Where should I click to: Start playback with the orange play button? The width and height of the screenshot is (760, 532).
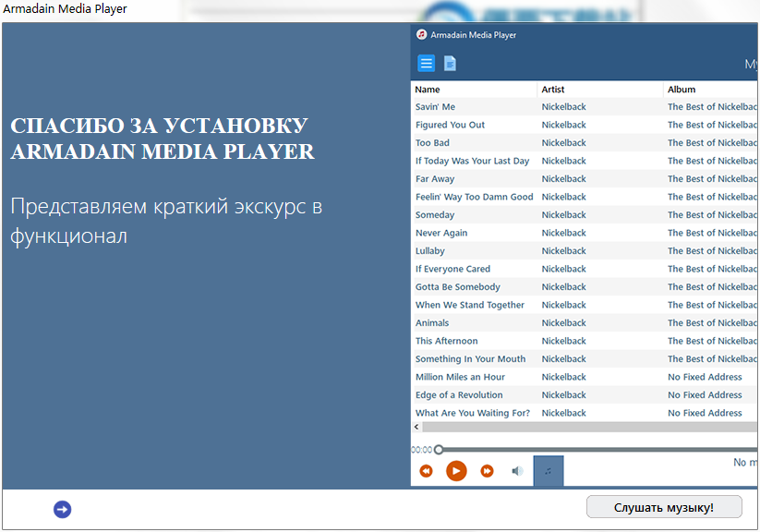[x=456, y=471]
